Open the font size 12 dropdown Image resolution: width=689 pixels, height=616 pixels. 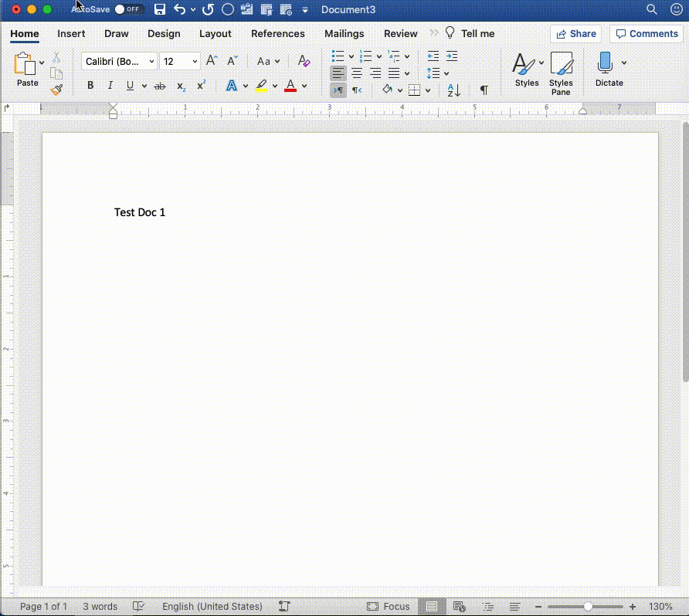coord(195,62)
